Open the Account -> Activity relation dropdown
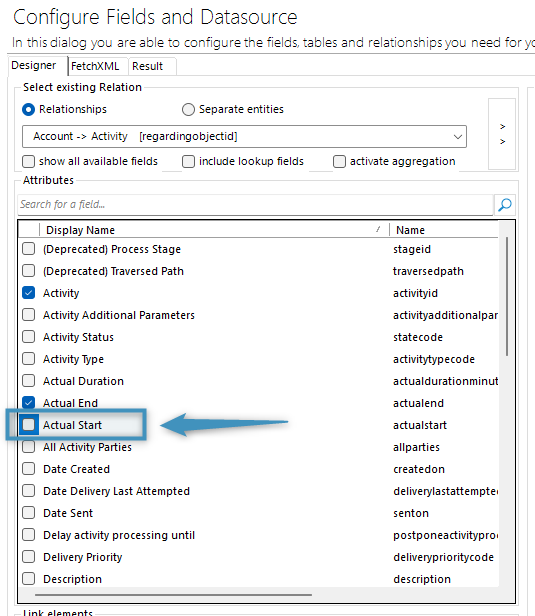This screenshot has height=616, width=535. pos(244,136)
